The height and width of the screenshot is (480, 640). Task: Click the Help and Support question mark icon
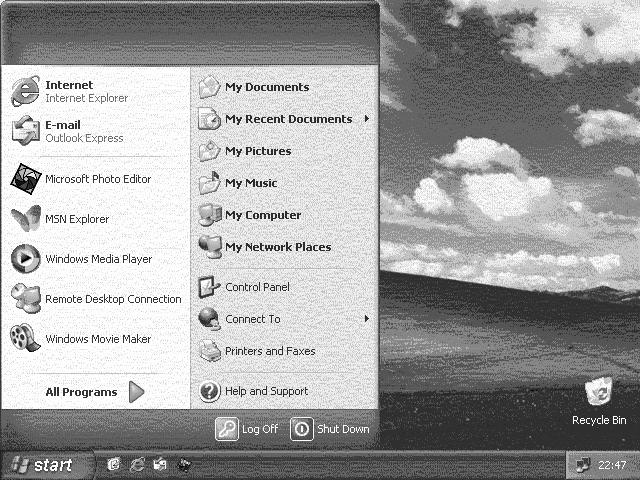click(210, 391)
